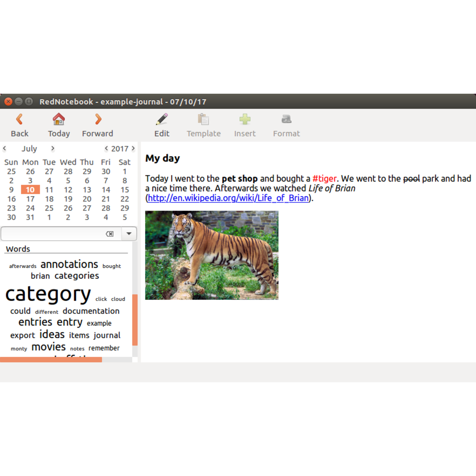
Task: Navigate forward with the right arrow icon
Action: click(x=97, y=119)
